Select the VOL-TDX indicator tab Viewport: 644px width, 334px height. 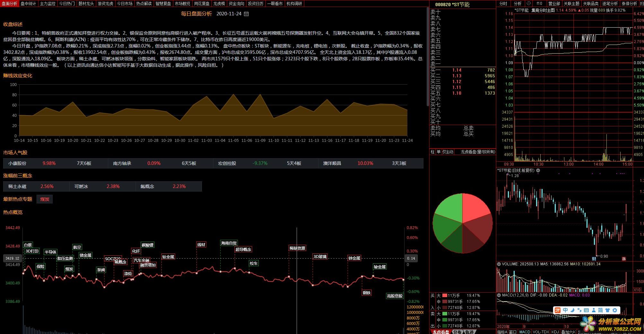pos(541,332)
